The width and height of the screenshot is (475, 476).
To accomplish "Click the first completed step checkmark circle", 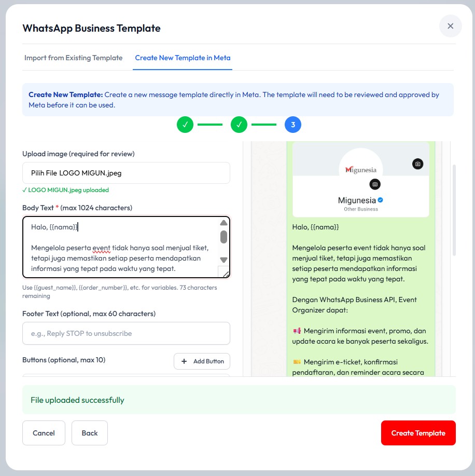I will [x=185, y=125].
